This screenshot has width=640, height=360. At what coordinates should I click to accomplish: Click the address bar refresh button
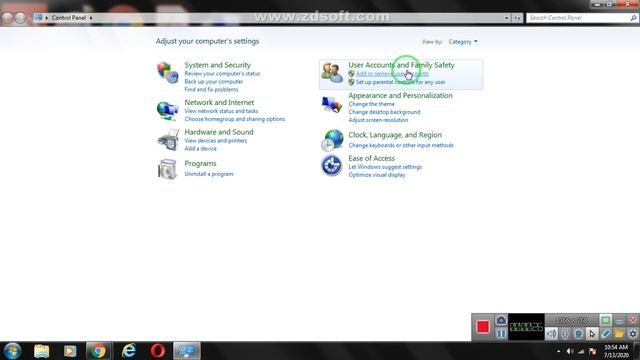click(x=517, y=18)
